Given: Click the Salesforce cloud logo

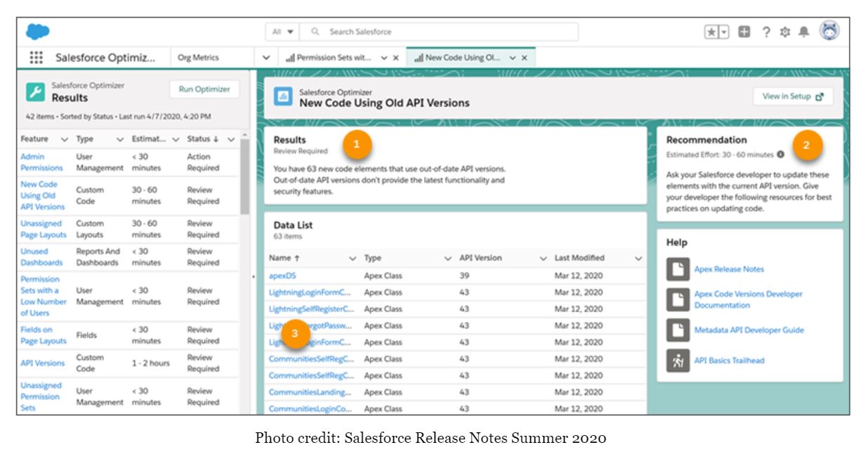Looking at the screenshot, I should tap(38, 32).
